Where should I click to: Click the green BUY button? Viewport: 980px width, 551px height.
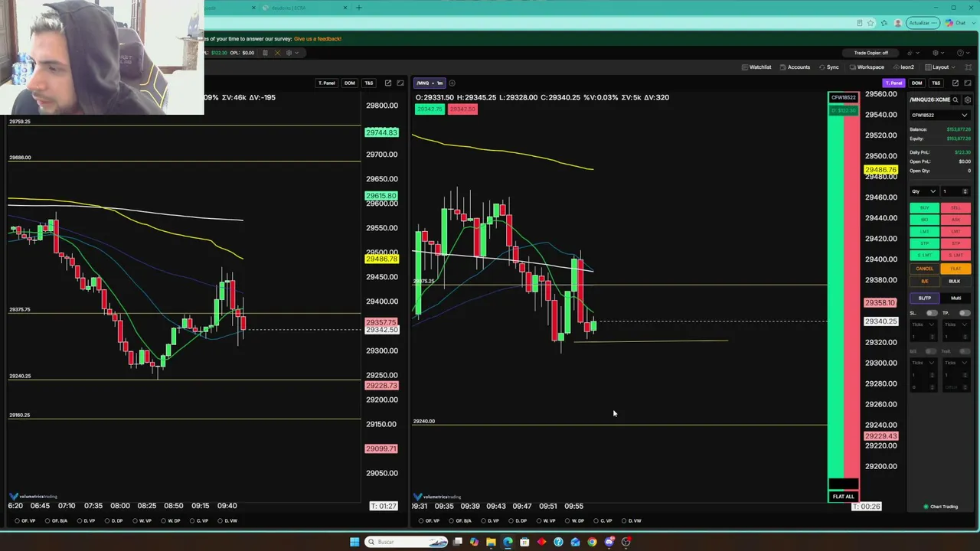point(924,208)
